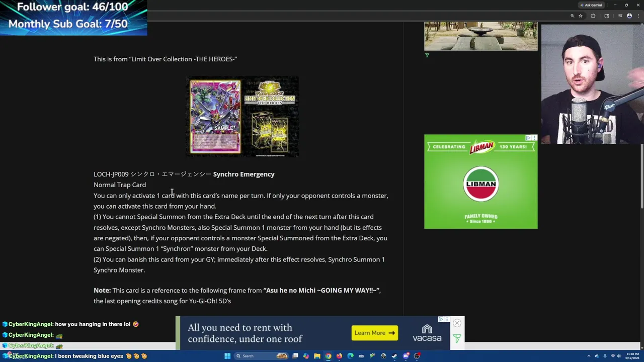This screenshot has height=362, width=644.
Task: Open network settings from system tray
Action: (x=613, y=356)
